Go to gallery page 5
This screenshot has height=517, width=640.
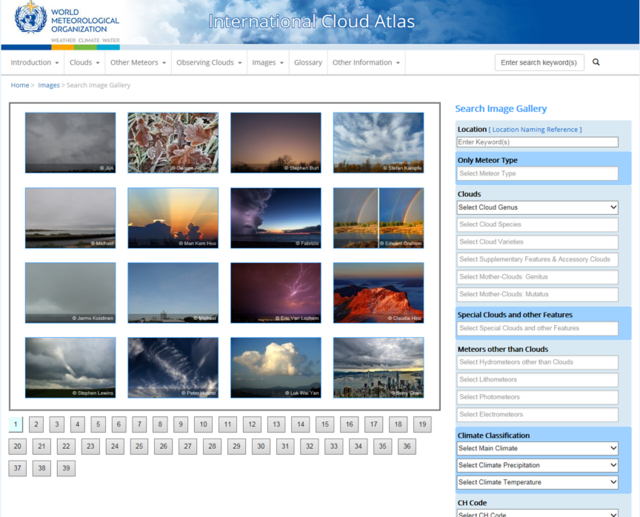point(98,424)
